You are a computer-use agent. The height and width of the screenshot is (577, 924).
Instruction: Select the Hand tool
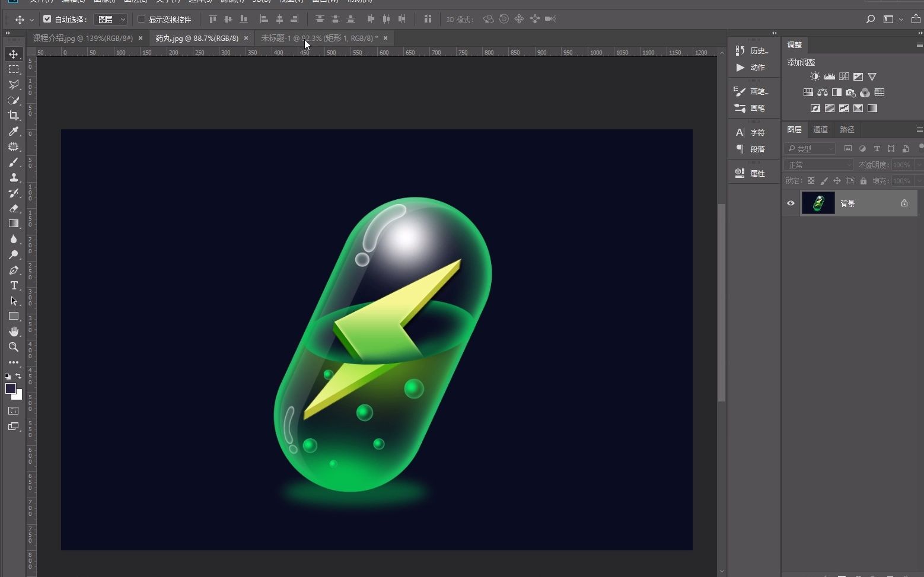point(13,331)
